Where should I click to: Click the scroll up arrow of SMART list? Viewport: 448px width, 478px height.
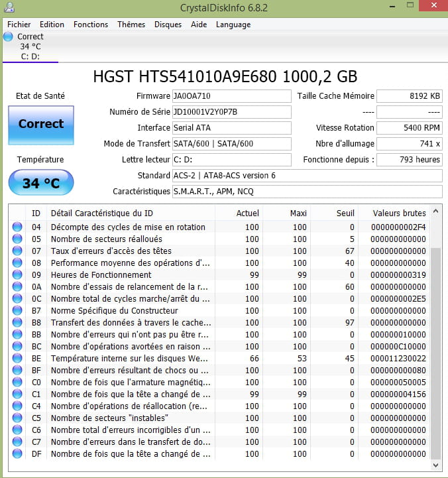(436, 211)
